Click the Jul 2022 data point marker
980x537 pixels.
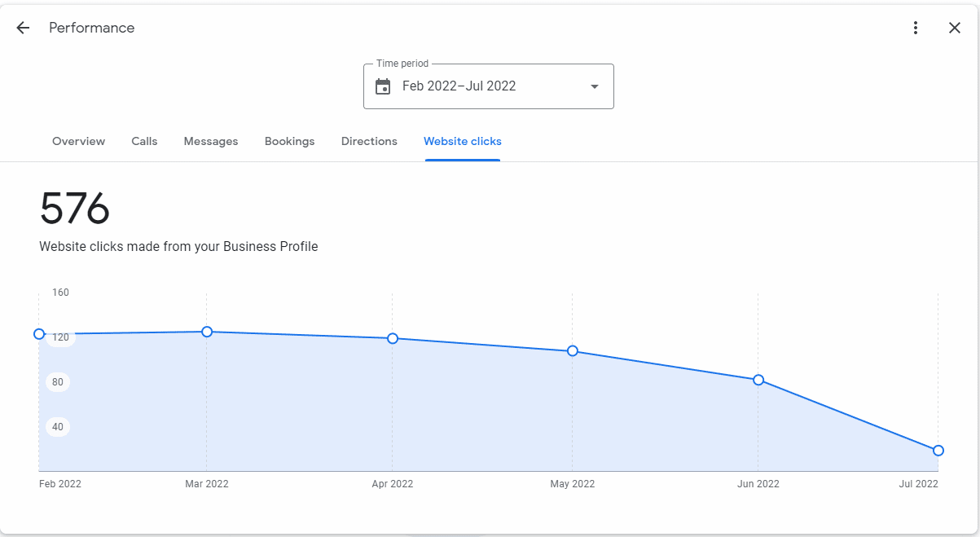tap(938, 451)
